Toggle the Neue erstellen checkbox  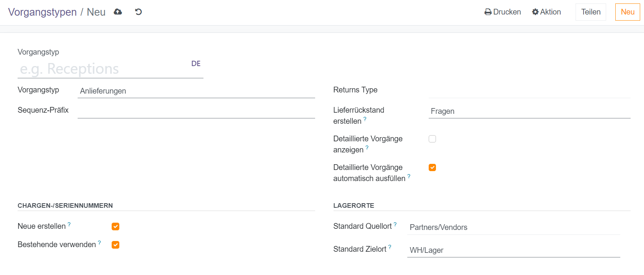[115, 226]
